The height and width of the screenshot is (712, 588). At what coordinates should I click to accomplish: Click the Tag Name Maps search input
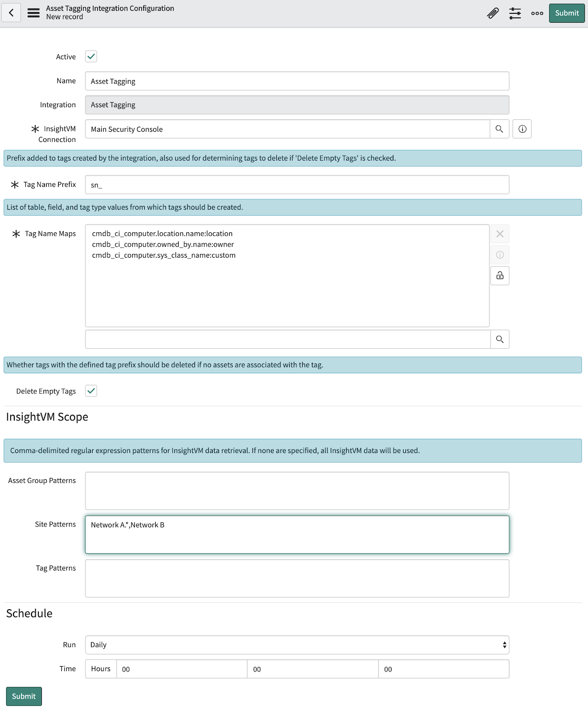[x=288, y=340]
